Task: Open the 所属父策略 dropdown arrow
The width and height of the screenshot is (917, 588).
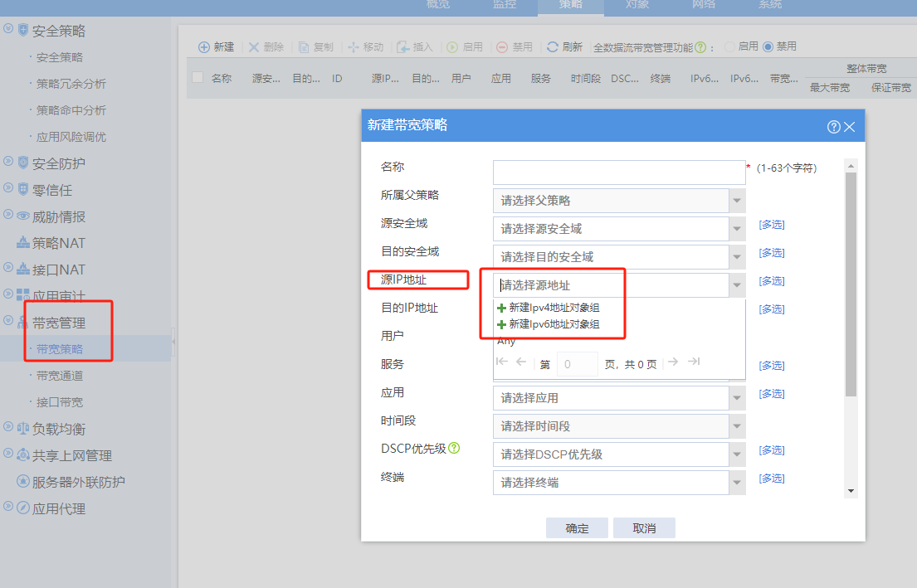Action: tap(737, 201)
